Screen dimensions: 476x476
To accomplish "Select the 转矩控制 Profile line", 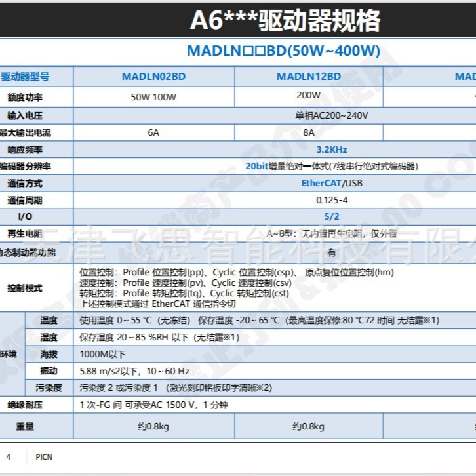I will tap(184, 294).
